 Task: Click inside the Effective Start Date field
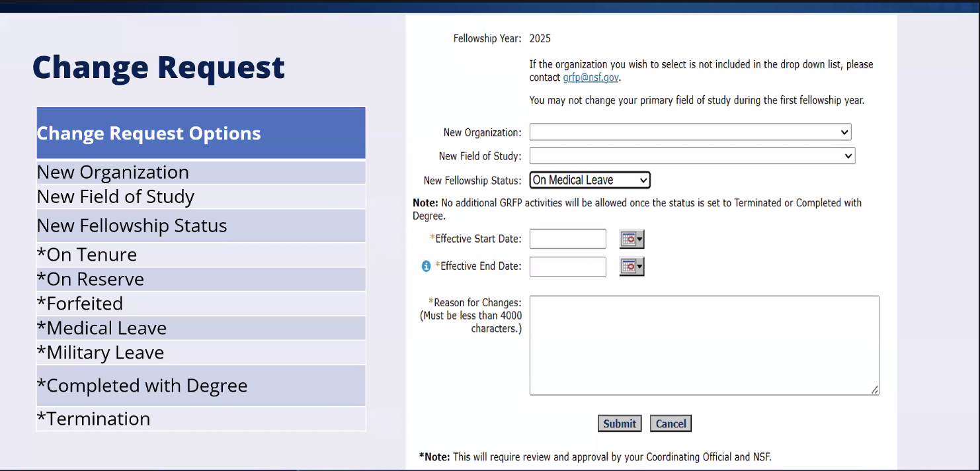point(568,239)
